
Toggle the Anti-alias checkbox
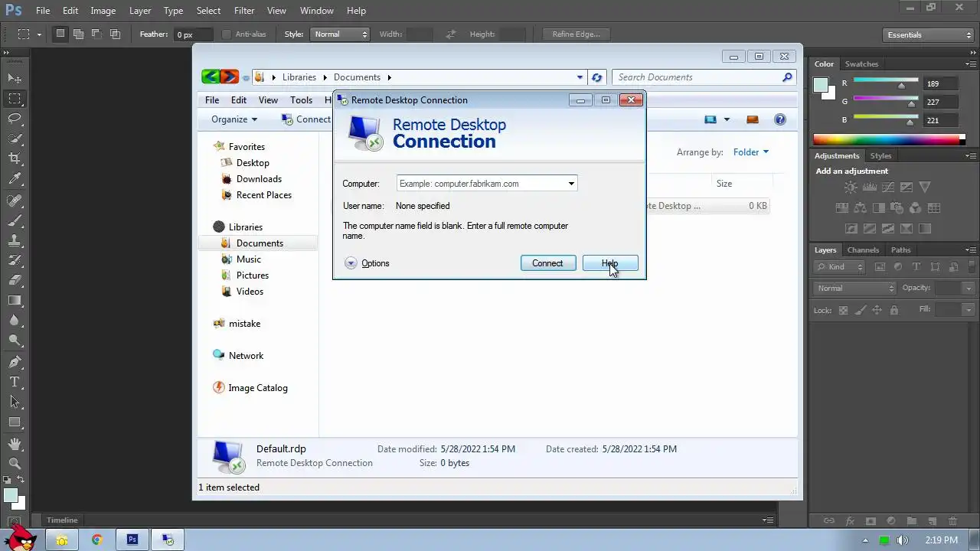click(226, 34)
